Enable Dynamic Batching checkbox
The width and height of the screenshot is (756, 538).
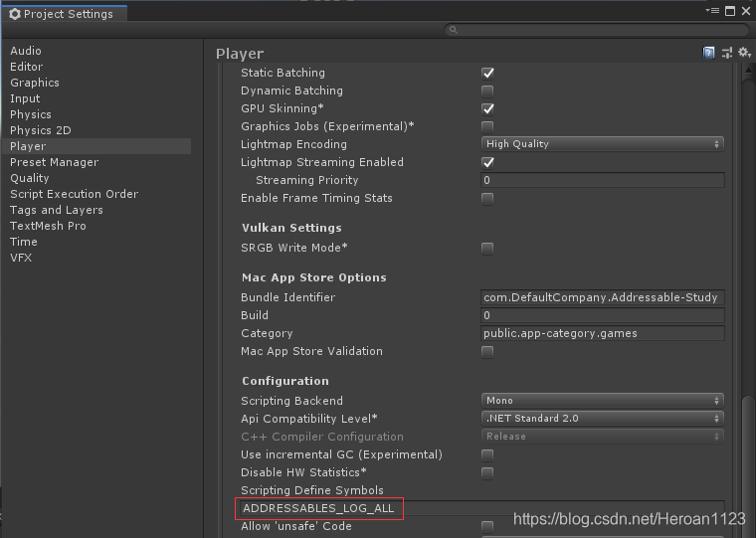coord(487,91)
